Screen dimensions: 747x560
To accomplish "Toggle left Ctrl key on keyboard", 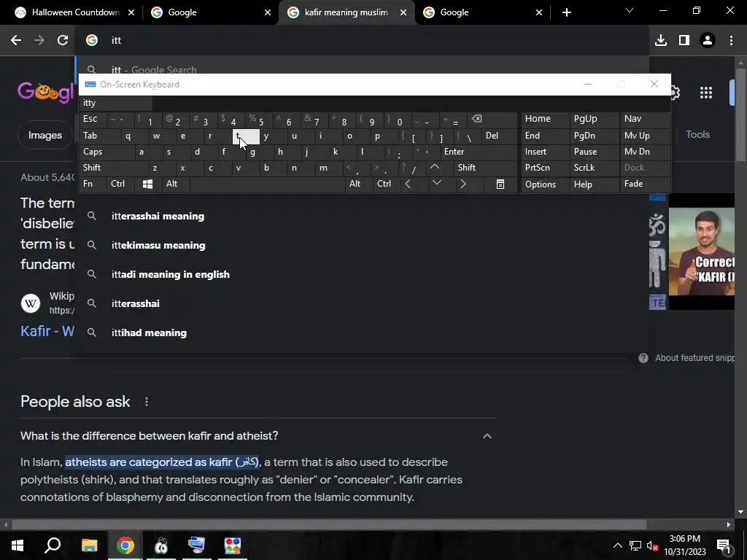I will pyautogui.click(x=120, y=184).
